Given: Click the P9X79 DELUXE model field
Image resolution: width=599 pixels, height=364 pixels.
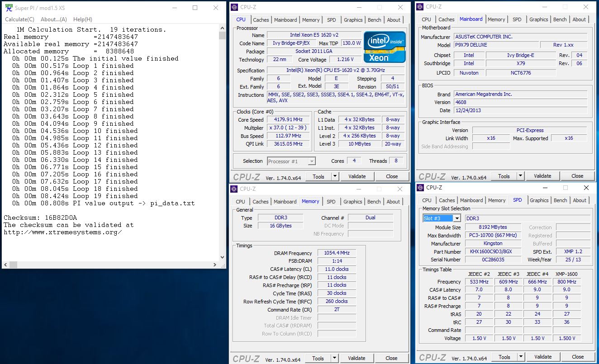Looking at the screenshot, I should (x=496, y=45).
